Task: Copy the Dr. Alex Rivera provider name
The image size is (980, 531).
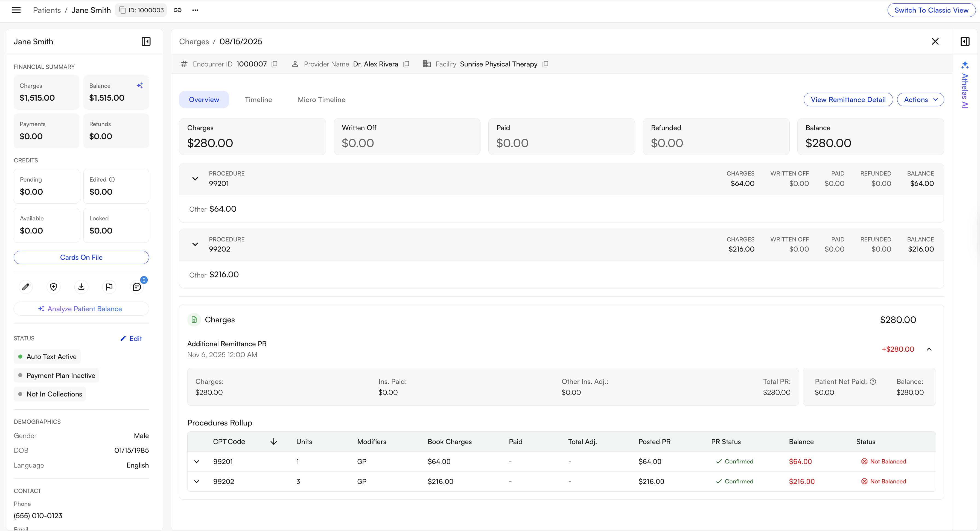Action: pos(406,64)
